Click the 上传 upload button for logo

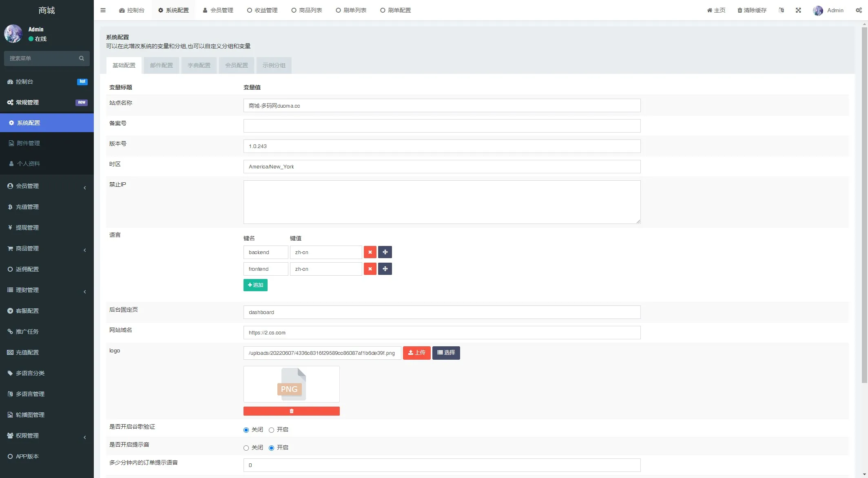pyautogui.click(x=416, y=353)
